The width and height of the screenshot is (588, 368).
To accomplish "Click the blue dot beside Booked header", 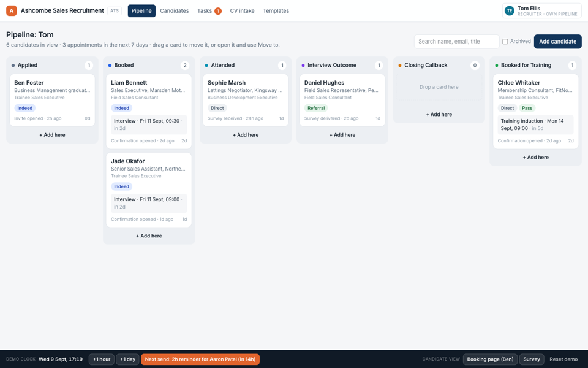I will (110, 66).
